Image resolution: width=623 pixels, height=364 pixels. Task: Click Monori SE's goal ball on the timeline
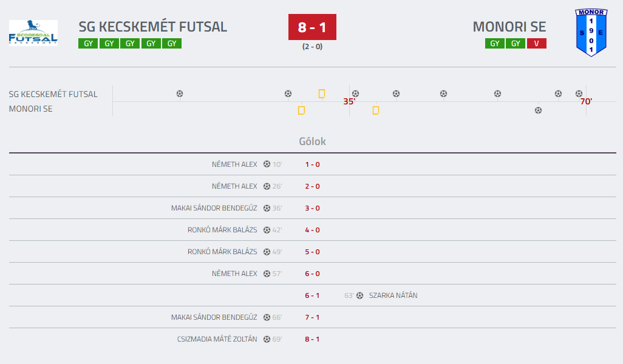538,110
